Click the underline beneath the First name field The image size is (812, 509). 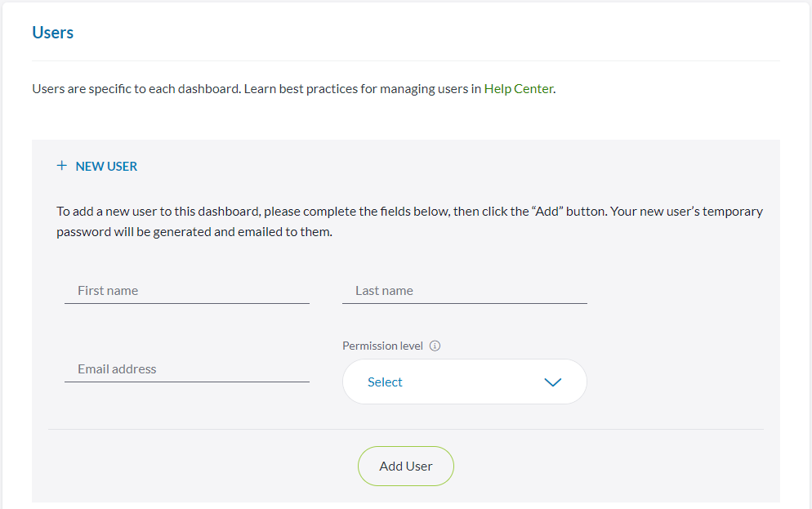click(x=186, y=303)
